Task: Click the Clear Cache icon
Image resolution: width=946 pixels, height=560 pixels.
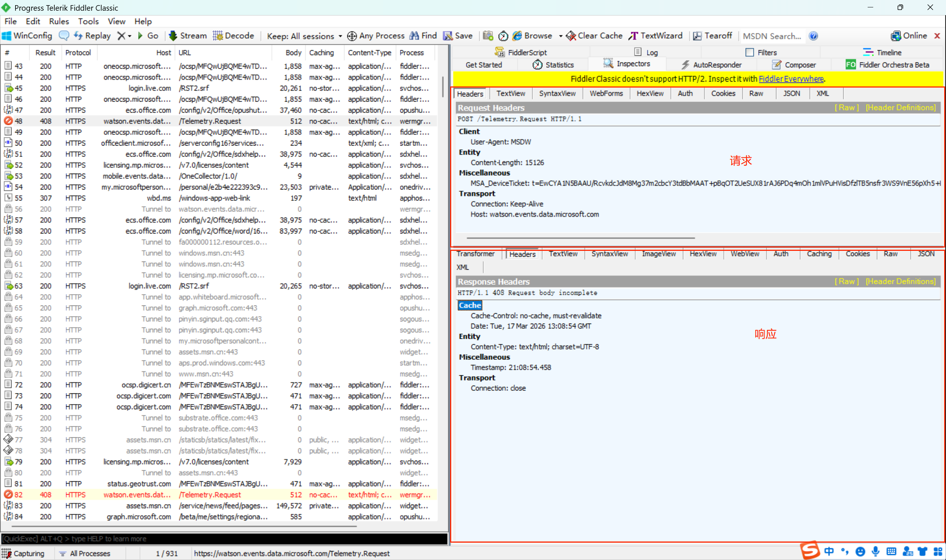Action: [x=571, y=36]
